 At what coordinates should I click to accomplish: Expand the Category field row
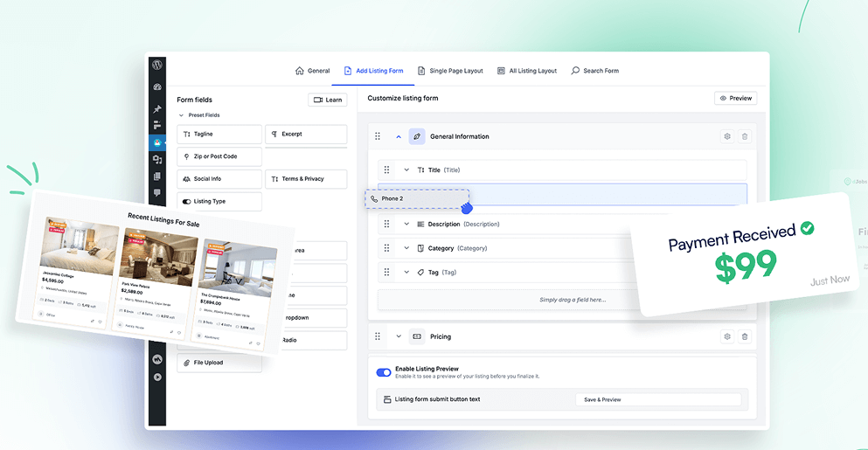click(406, 248)
